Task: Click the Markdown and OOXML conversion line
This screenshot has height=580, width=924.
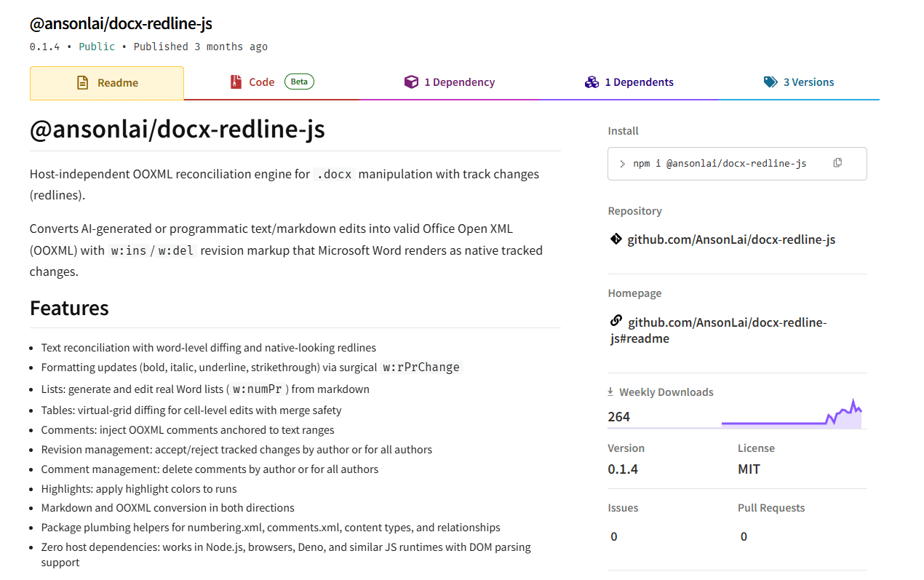Action: point(168,508)
